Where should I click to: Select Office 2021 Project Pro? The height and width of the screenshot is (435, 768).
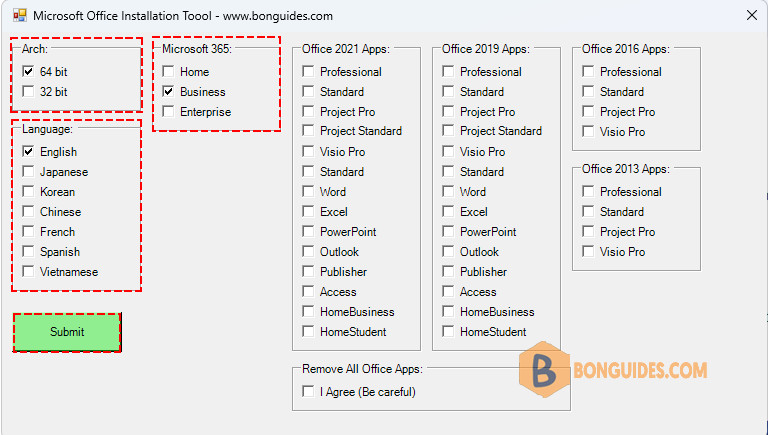click(x=308, y=112)
